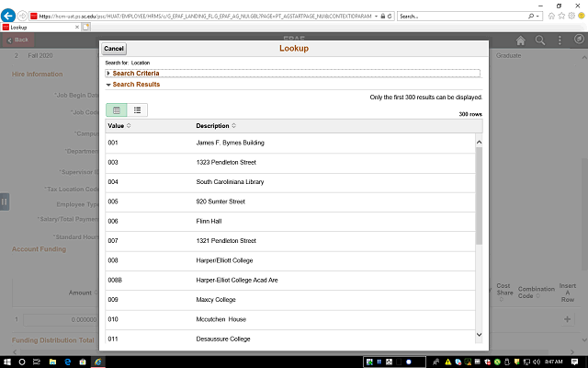Screen dimensions: 588x368
Task: Click the browser address bar URL
Action: [x=205, y=17]
